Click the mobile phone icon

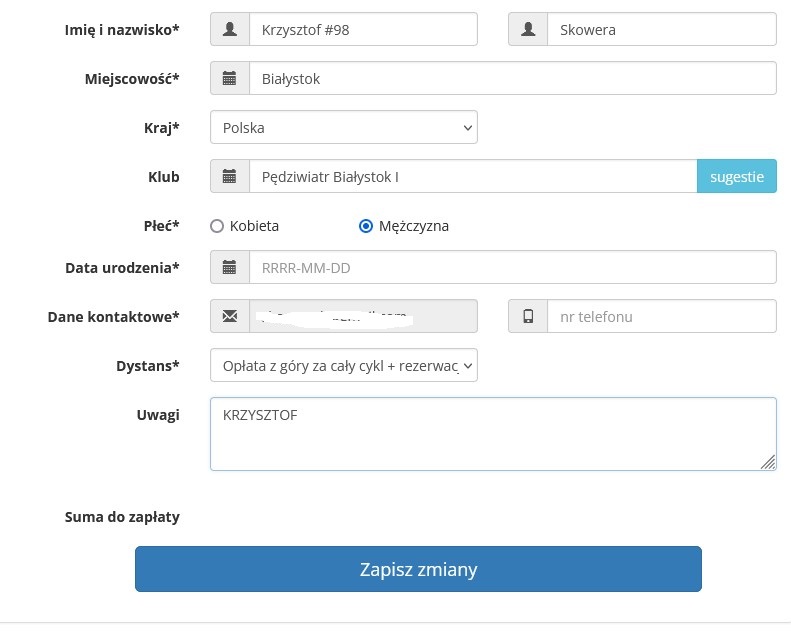point(528,317)
